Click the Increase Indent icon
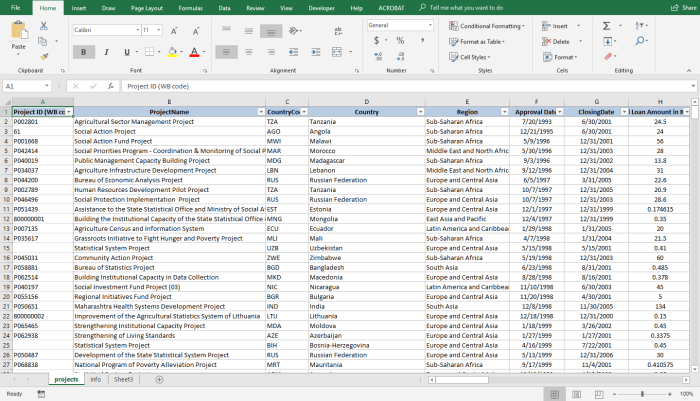 click(316, 52)
